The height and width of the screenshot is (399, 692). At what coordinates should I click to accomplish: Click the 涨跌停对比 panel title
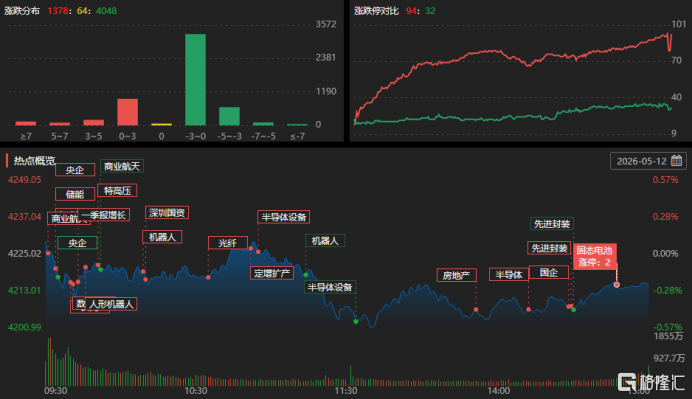(x=376, y=11)
